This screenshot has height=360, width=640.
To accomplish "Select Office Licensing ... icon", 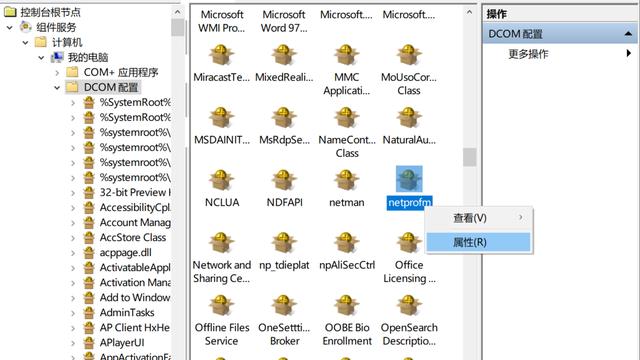I will click(409, 242).
